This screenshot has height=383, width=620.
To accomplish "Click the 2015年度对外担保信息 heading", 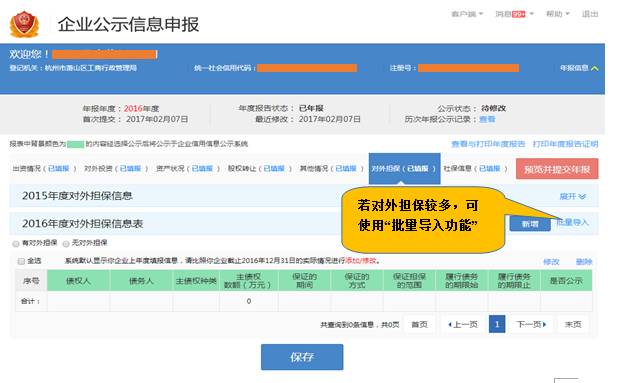I will 77,196.
